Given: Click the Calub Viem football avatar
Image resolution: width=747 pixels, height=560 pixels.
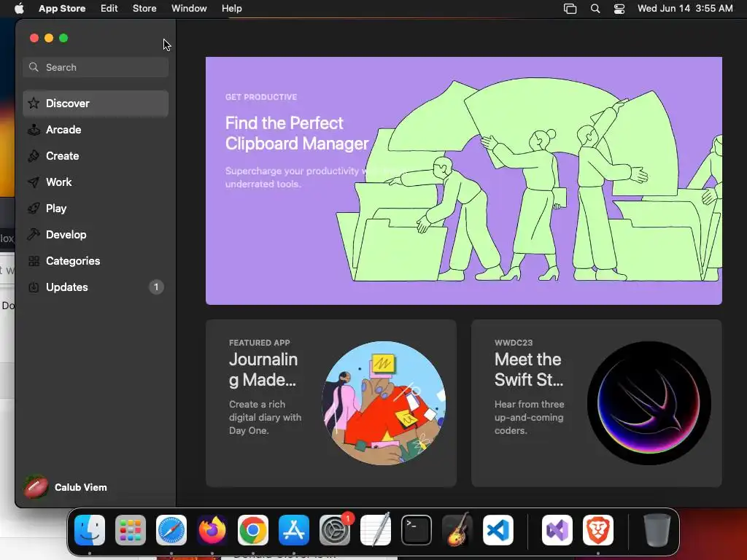Looking at the screenshot, I should (x=36, y=487).
